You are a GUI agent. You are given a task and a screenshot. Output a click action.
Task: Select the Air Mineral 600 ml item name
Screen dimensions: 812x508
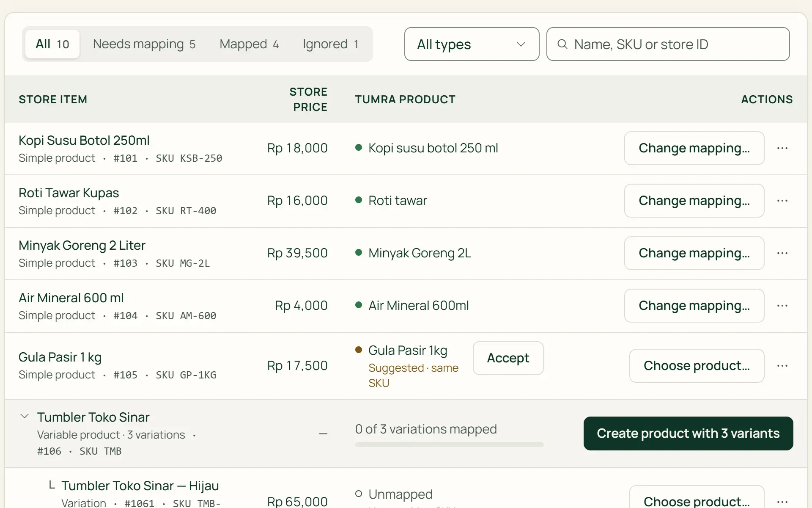point(71,298)
